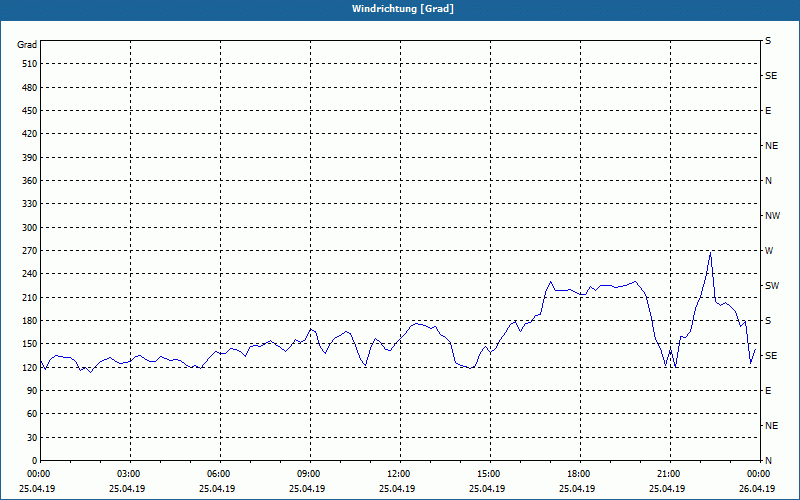This screenshot has height=500, width=800.
Task: Click the blue line's highest peak near 270
Action: pos(710,252)
